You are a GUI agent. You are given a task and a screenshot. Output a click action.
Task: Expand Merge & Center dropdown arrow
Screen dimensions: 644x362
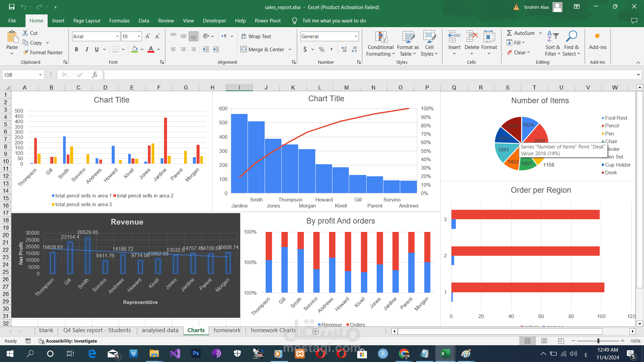point(290,49)
